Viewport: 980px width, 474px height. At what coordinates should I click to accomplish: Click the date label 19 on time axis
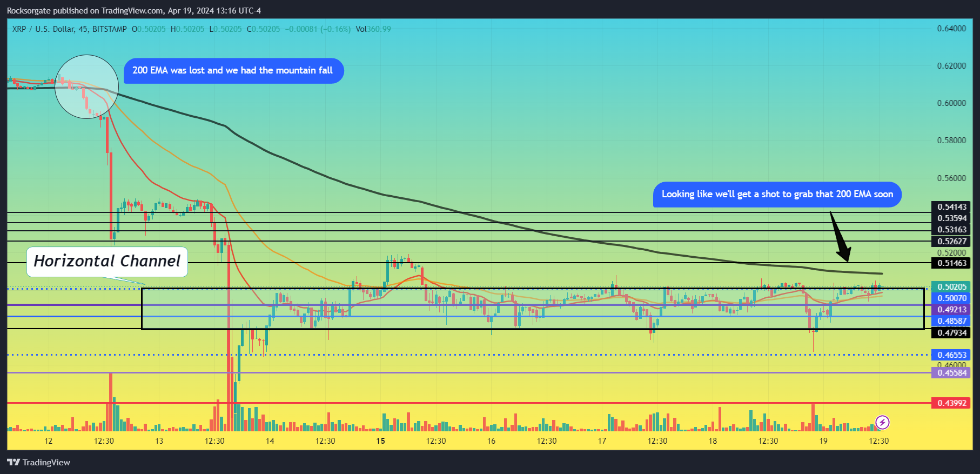tap(823, 441)
